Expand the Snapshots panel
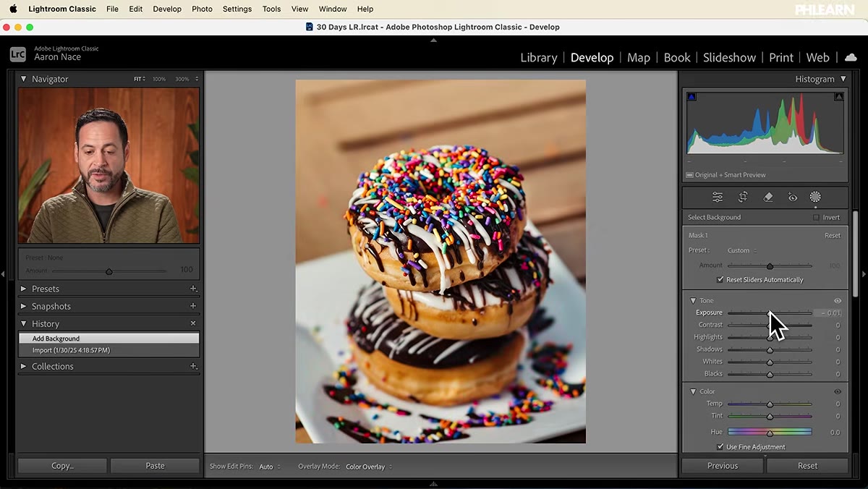The height and width of the screenshot is (489, 868). [23, 306]
